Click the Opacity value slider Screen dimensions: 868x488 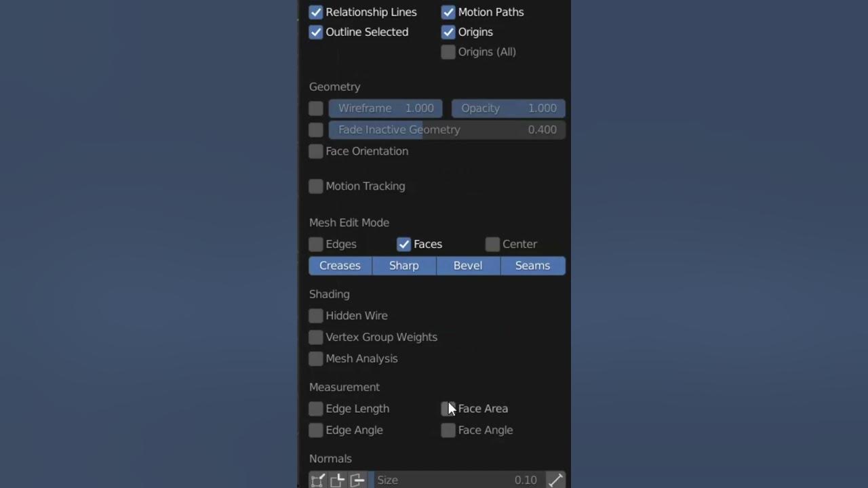[509, 108]
